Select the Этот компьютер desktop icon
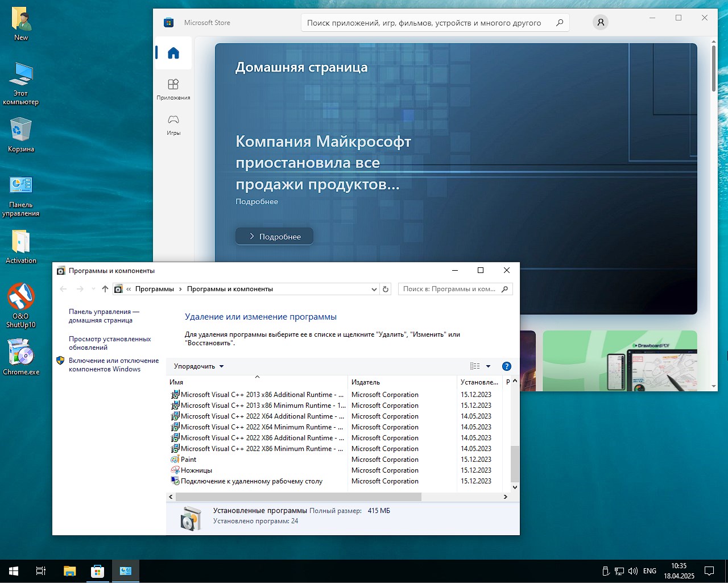Viewport: 728px width, 583px height. click(x=21, y=84)
